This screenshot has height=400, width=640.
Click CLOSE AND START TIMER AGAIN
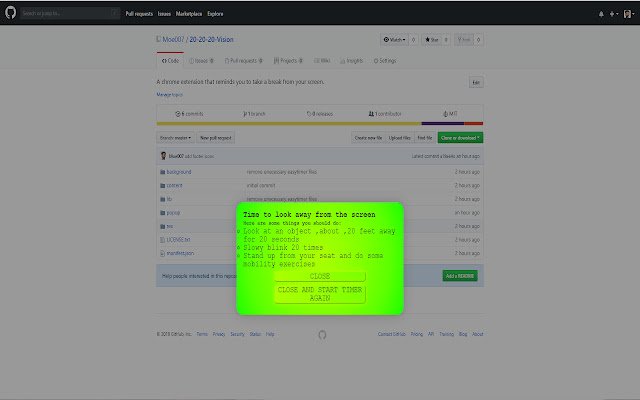(x=320, y=294)
